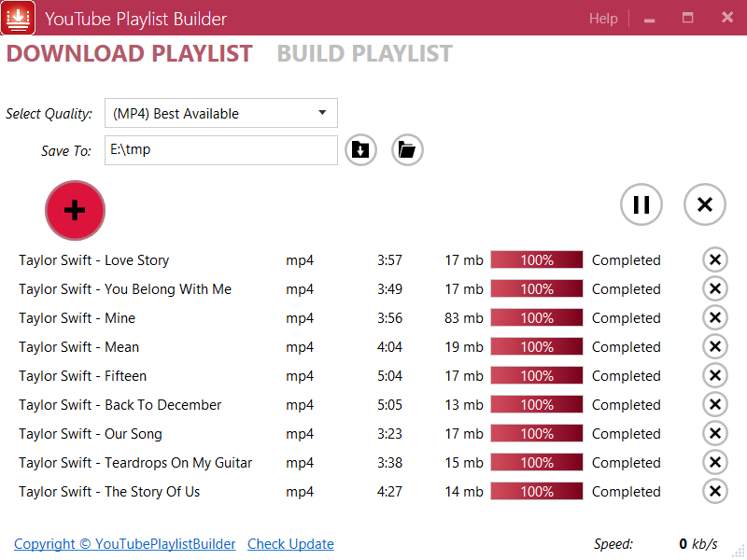Click the set download folder icon
This screenshot has width=747, height=560.
coord(360,150)
